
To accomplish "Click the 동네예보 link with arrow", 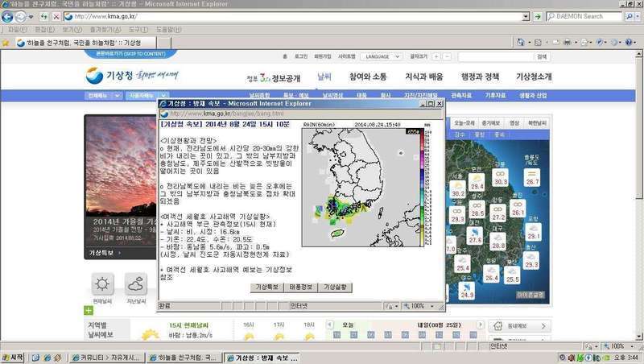I will 520,326.
